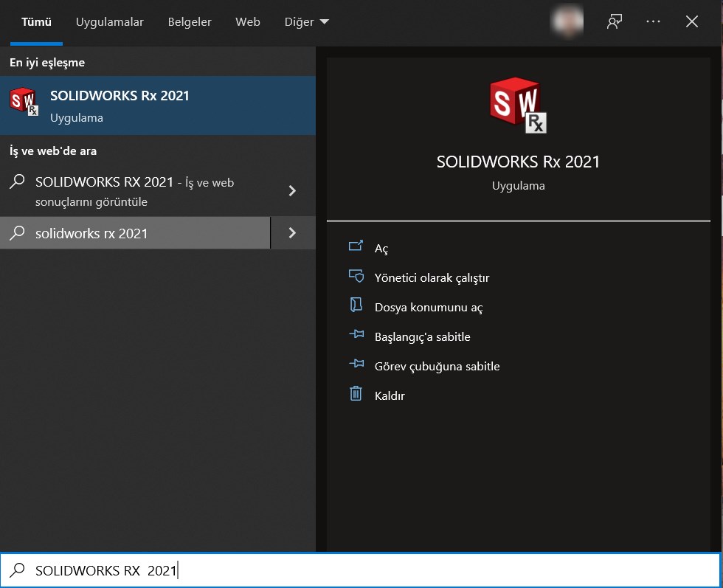
Task: Click the SOLIDWORKS Rx 2021 title in the preview pane
Action: [x=518, y=162]
